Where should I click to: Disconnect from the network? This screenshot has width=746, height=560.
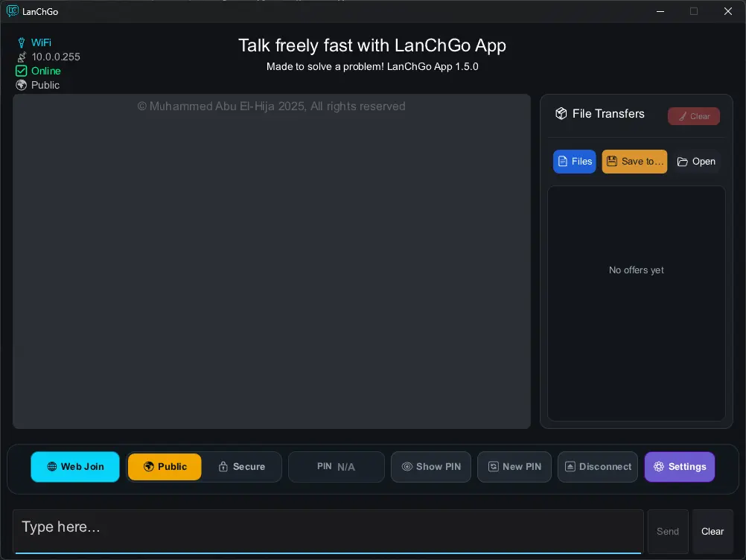(x=598, y=467)
